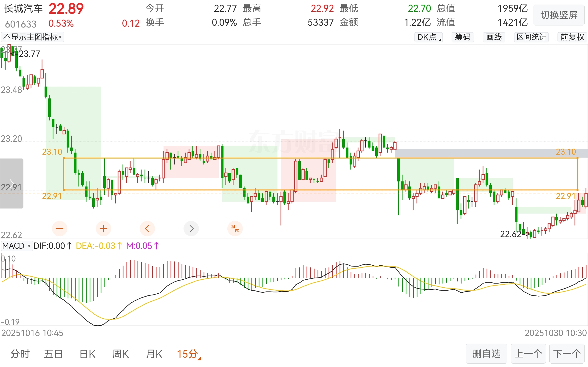
Task: Expand the DK点 options menu
Action: click(x=429, y=37)
